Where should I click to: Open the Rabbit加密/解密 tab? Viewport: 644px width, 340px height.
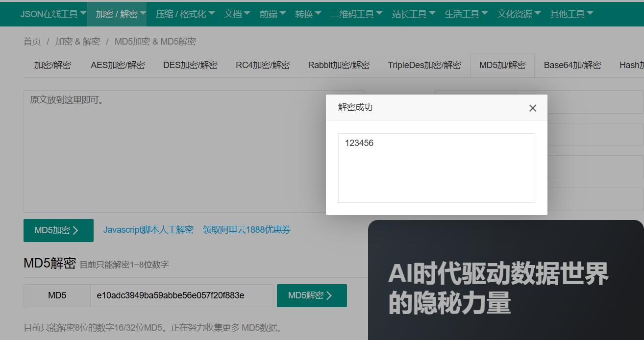339,65
